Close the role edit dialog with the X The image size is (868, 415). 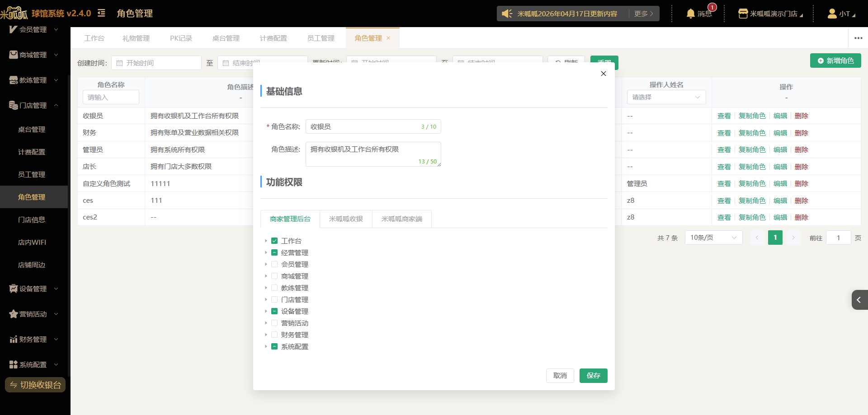[x=604, y=74]
